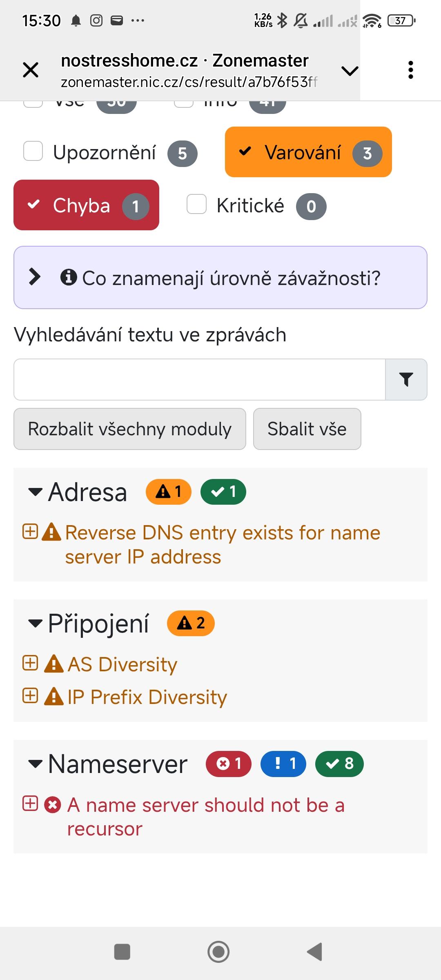Click the 'Sbalit vše' button
This screenshot has height=980, width=441.
[307, 429]
